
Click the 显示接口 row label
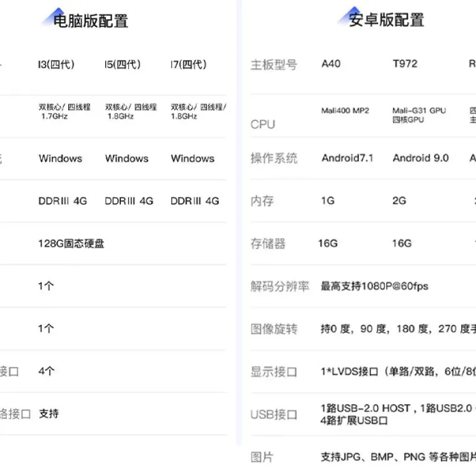coord(274,372)
